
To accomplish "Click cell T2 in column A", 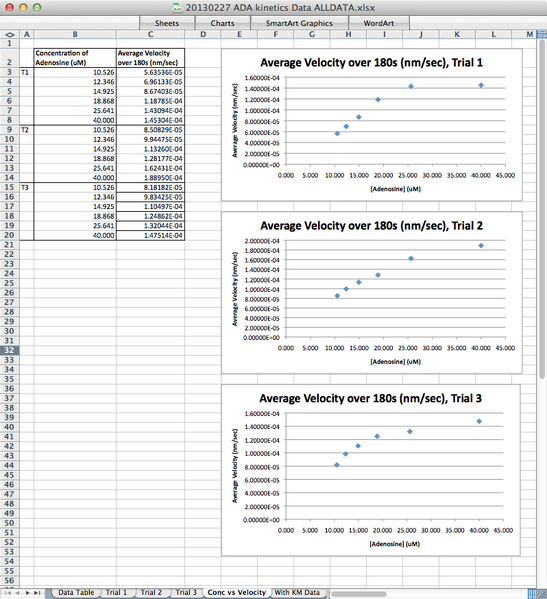I will (26, 130).
